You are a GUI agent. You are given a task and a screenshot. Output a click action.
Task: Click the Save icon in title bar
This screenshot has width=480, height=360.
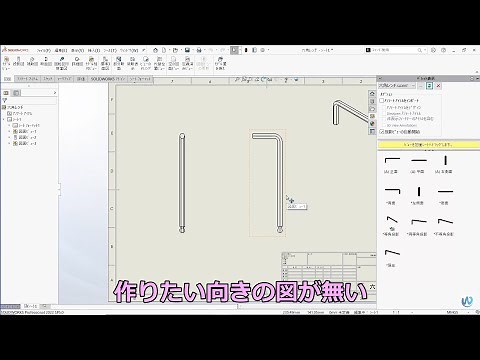(x=187, y=50)
